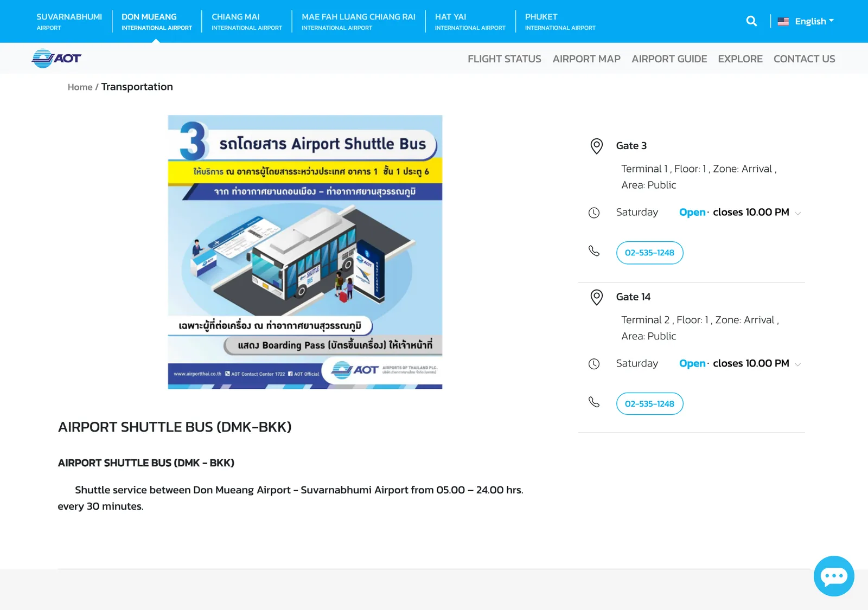Open the Explore menu
The width and height of the screenshot is (868, 610).
(x=740, y=59)
